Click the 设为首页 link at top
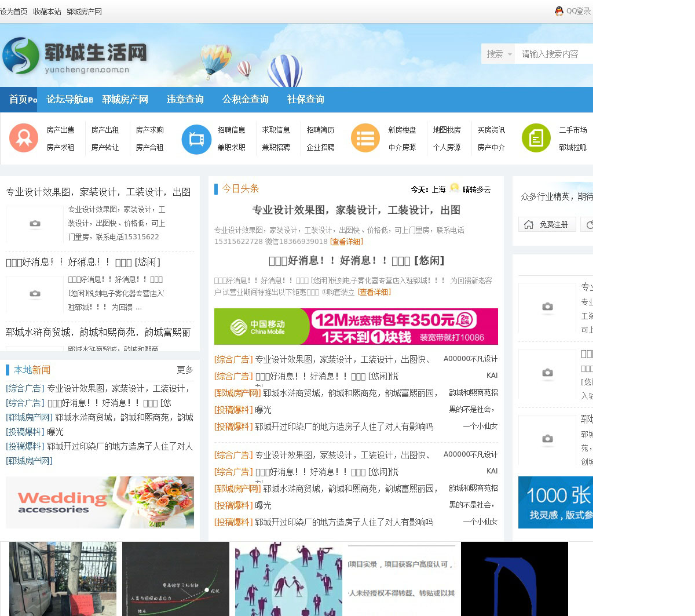 [x=14, y=12]
